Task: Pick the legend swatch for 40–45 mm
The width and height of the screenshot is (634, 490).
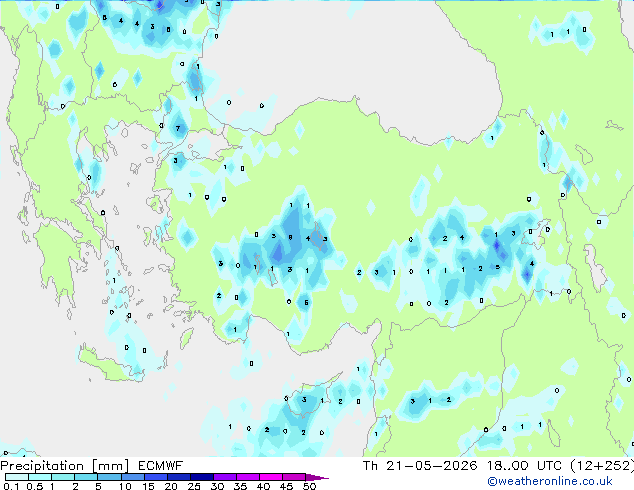Action: click(271, 477)
